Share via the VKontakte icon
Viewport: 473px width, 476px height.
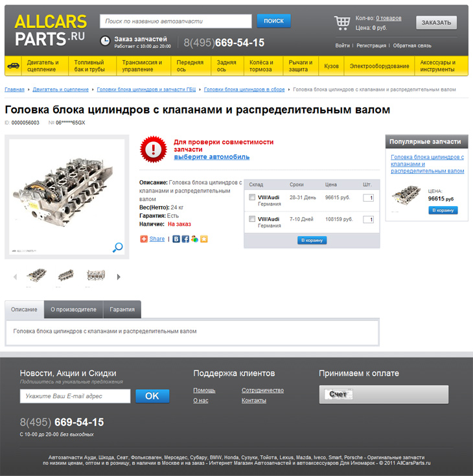click(x=176, y=239)
